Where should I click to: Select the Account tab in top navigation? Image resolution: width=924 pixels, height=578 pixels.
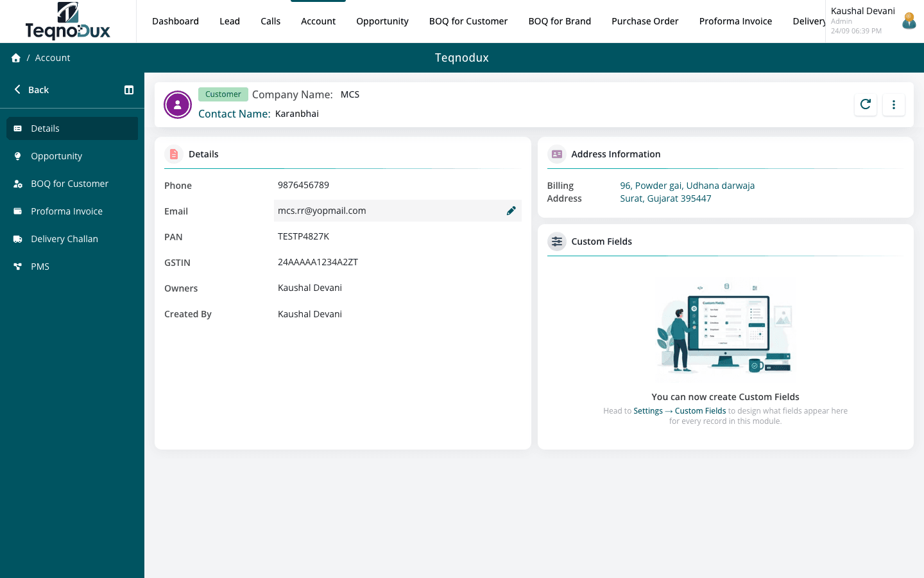pyautogui.click(x=318, y=21)
